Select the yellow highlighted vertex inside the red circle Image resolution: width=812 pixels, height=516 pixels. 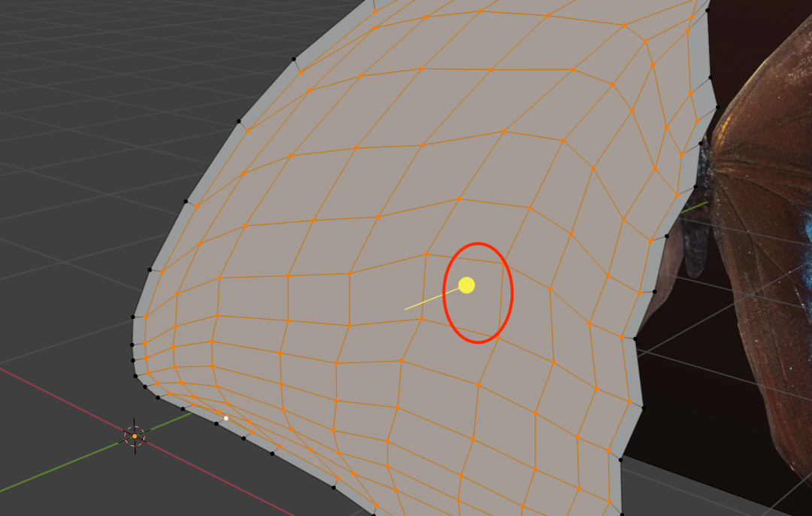467,285
